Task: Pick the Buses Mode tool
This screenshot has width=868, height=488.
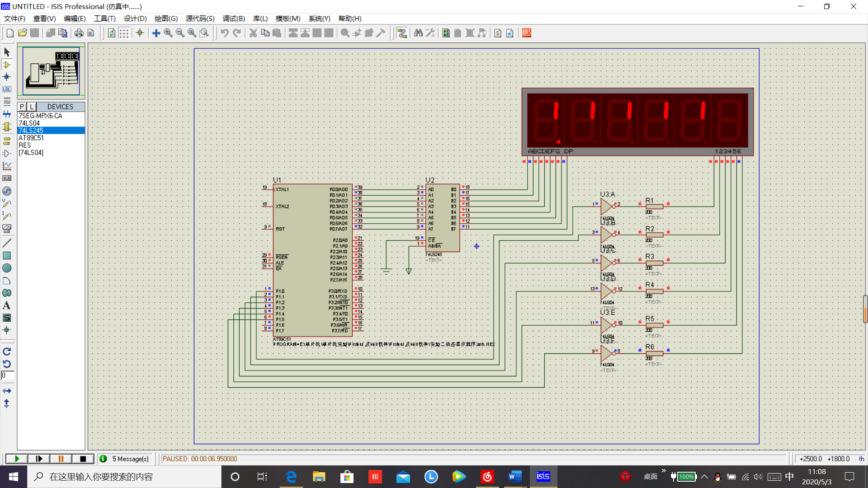Action: (x=7, y=114)
